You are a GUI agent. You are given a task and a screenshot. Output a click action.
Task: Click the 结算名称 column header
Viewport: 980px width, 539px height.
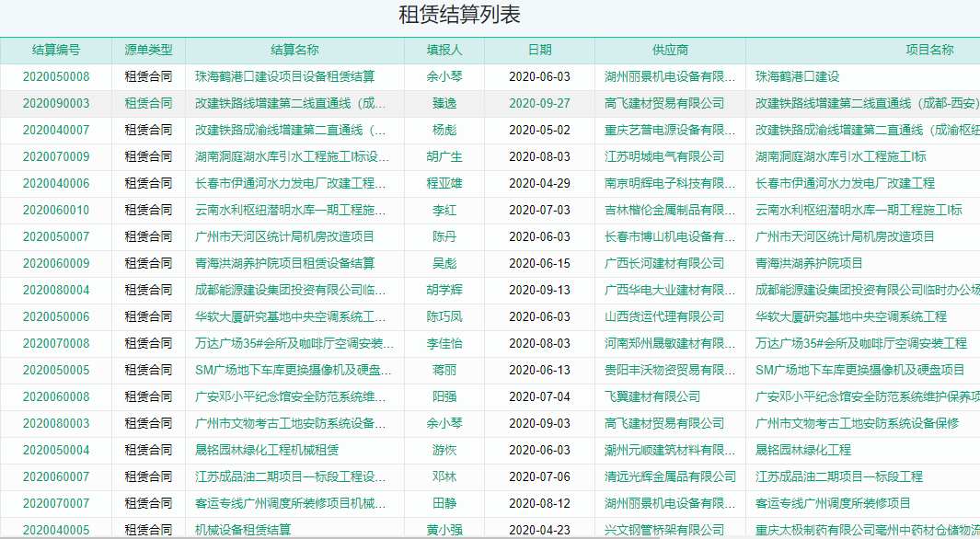[x=294, y=51]
